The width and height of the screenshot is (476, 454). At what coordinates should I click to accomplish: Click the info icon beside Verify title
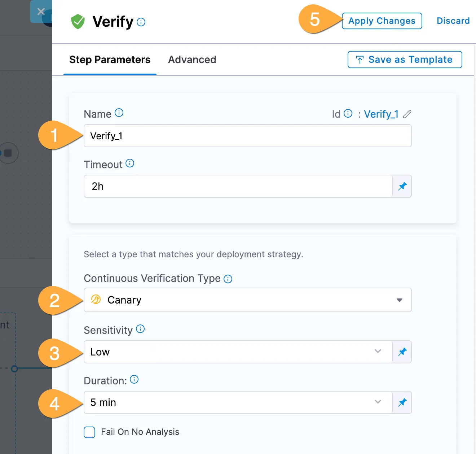click(141, 22)
